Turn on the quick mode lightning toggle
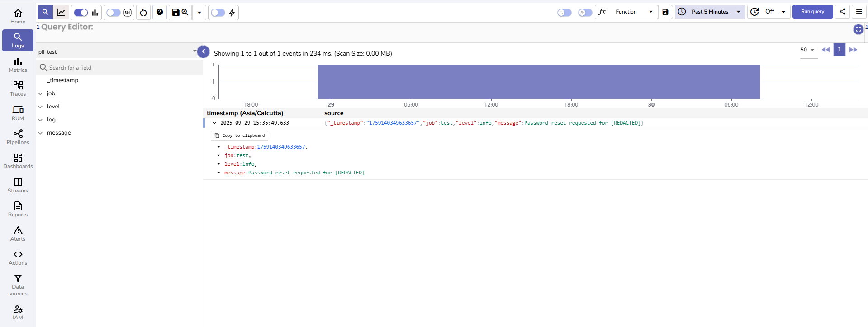868x327 pixels. 218,13
